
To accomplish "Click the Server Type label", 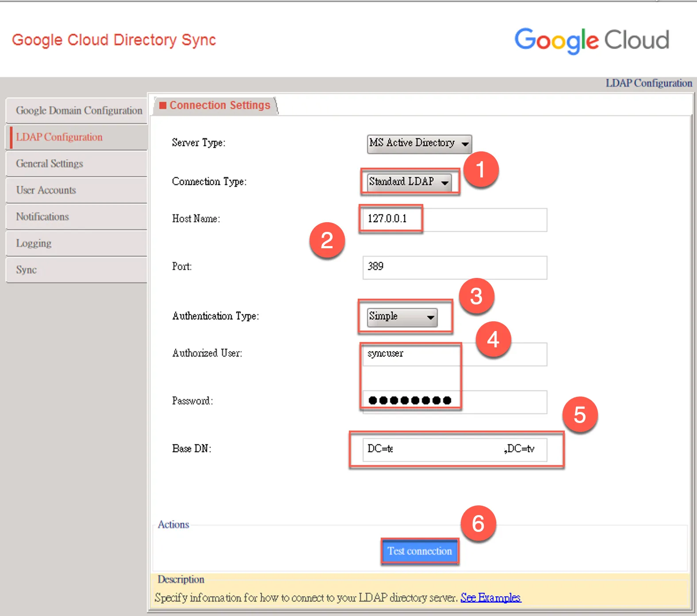I will coord(199,143).
